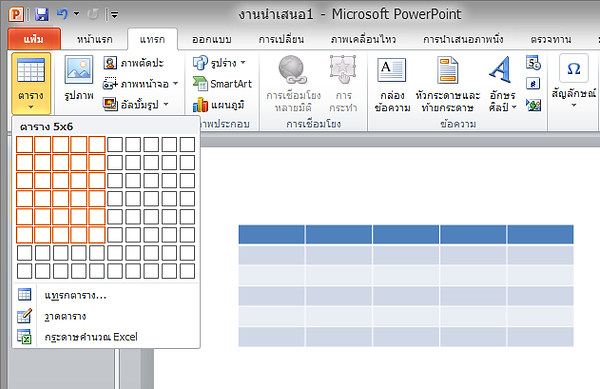The height and width of the screenshot is (389, 600).
Task: Open the ตรวจทาน (Review) tab
Action: (x=551, y=39)
